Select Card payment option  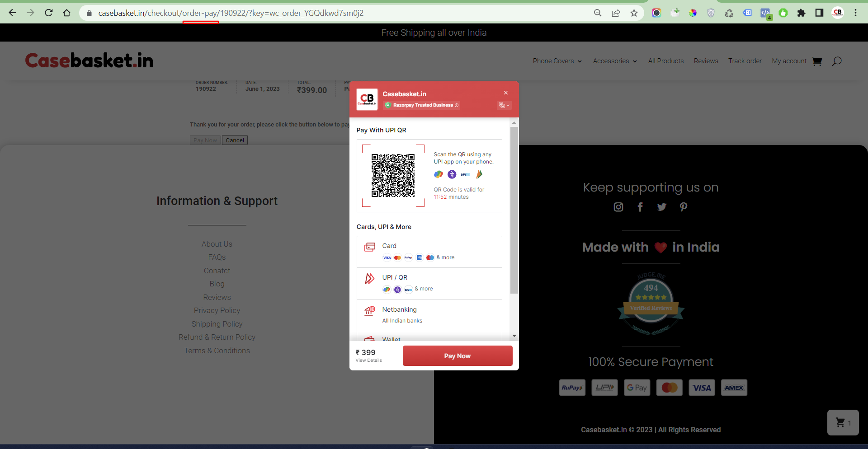coord(429,252)
